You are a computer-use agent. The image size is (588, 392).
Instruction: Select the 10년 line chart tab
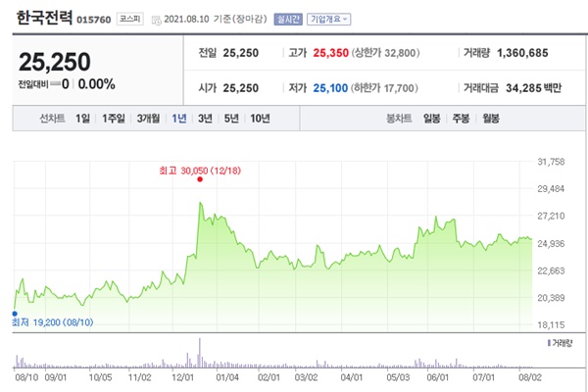(260, 119)
